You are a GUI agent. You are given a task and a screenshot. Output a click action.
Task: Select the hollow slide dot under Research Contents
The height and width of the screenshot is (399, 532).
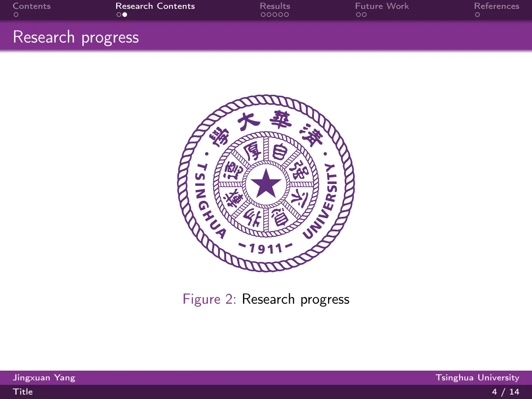click(x=119, y=15)
